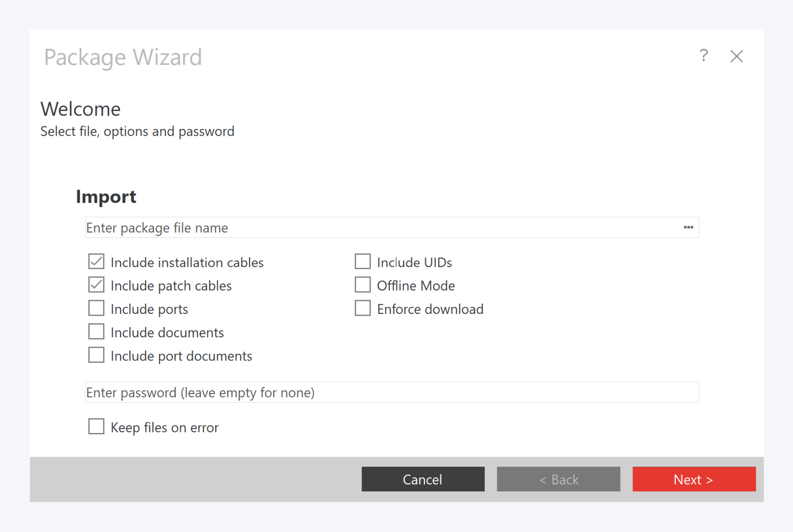Click the Package Wizard title text
Viewport: 793px width, 532px height.
123,57
